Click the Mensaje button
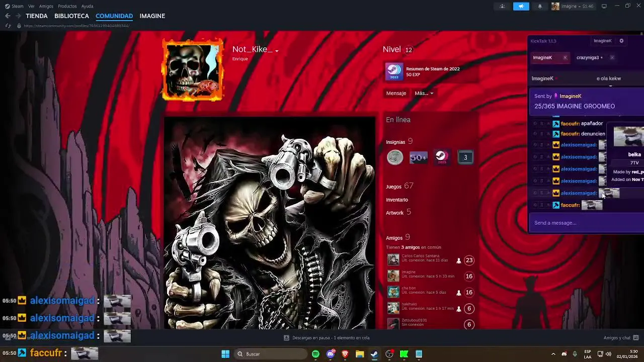The width and height of the screenshot is (644, 362). [x=396, y=93]
